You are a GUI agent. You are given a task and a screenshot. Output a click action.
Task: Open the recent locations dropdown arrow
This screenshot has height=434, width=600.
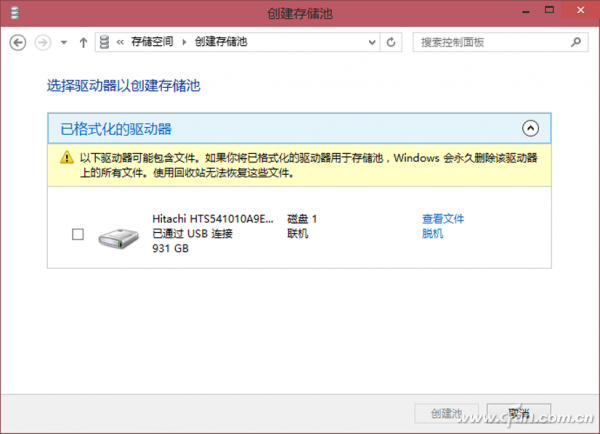tap(64, 42)
